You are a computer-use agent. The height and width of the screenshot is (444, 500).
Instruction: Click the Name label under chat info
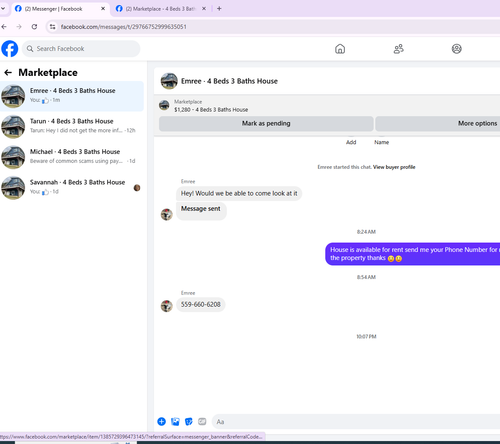click(x=381, y=142)
